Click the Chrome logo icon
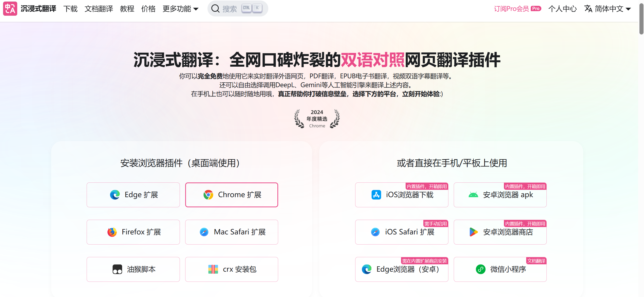The height and width of the screenshot is (297, 644). click(208, 195)
